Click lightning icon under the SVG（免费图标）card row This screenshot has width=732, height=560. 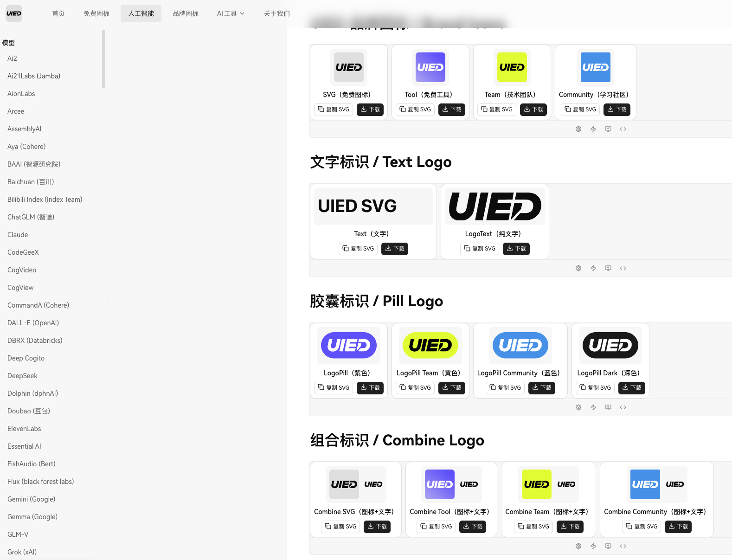pos(593,129)
